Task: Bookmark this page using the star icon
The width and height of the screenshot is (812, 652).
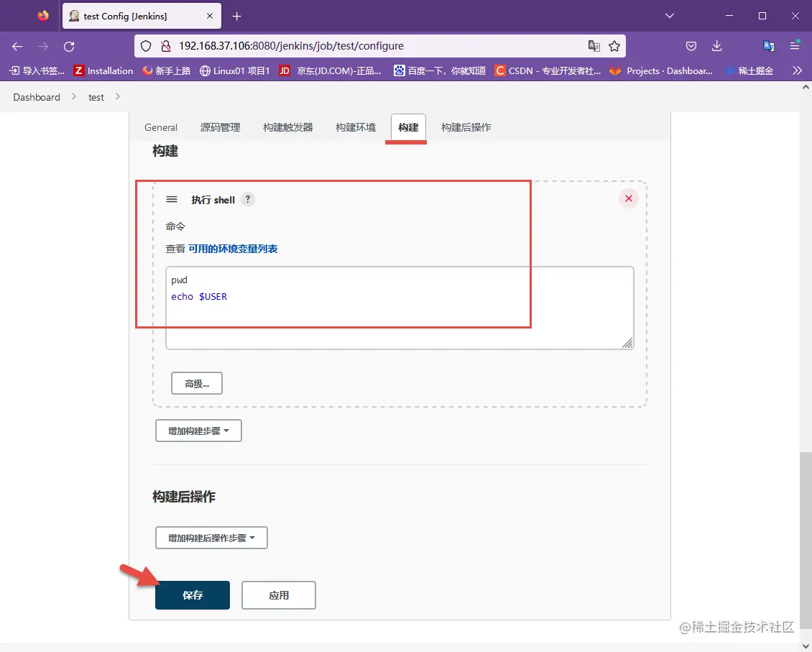Action: point(614,45)
